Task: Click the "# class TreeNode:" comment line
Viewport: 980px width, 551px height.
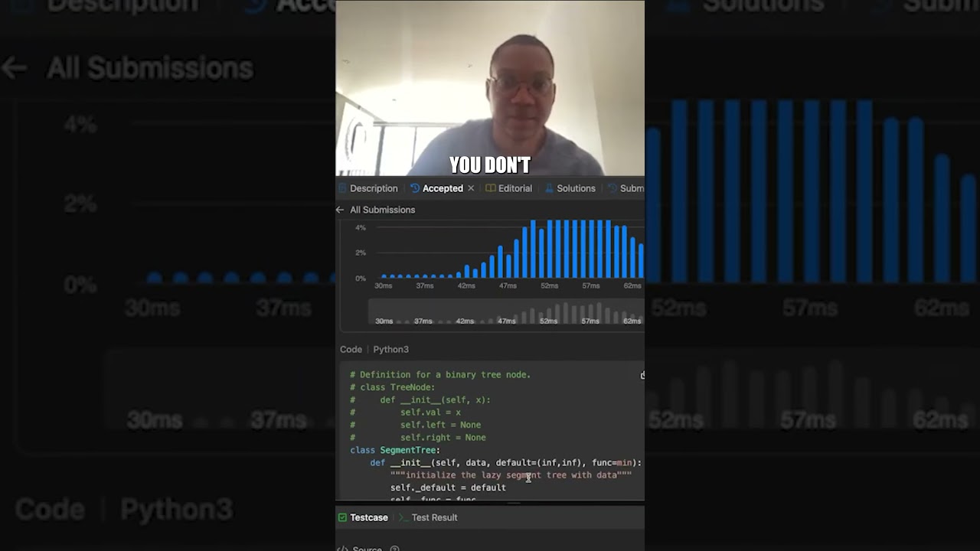Action: click(x=393, y=387)
